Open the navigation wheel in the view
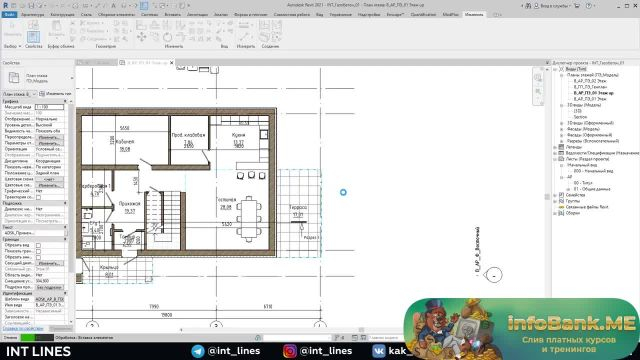Screen dimensions: 640x360 point(538,78)
